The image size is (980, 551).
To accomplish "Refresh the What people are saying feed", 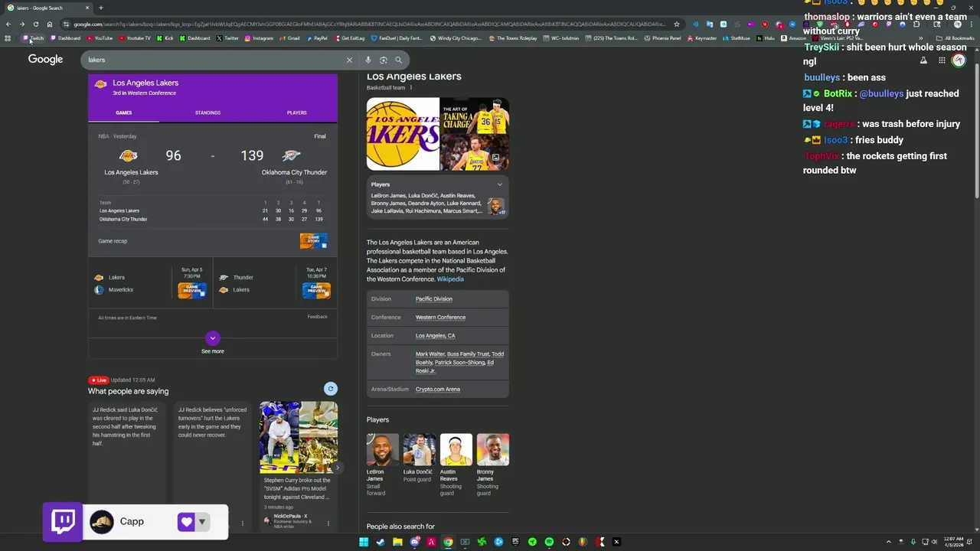I will (x=330, y=389).
